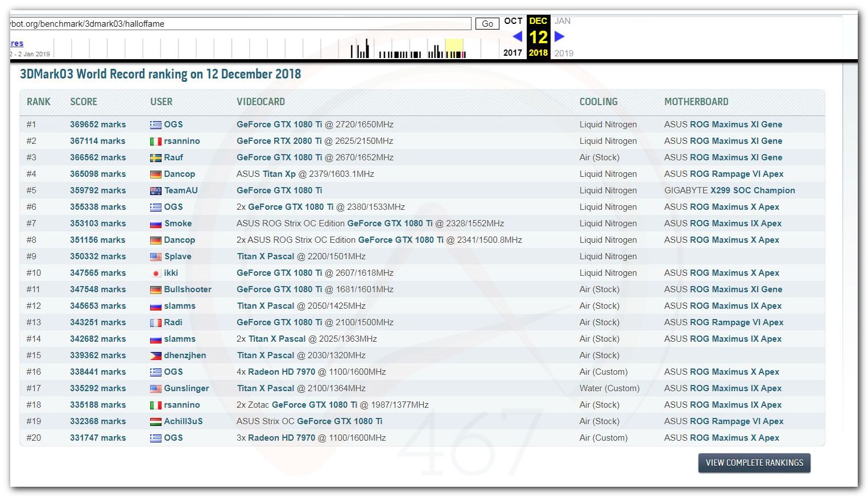The width and height of the screenshot is (868, 497).
Task: Click the SCORE column header
Action: [84, 102]
